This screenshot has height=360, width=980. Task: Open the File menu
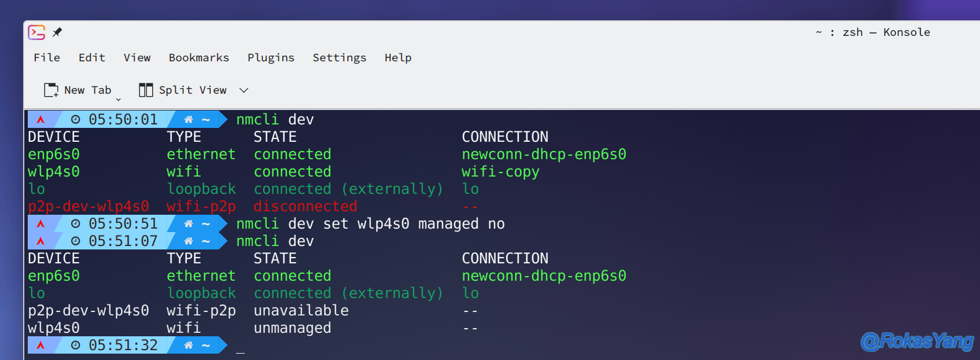47,57
